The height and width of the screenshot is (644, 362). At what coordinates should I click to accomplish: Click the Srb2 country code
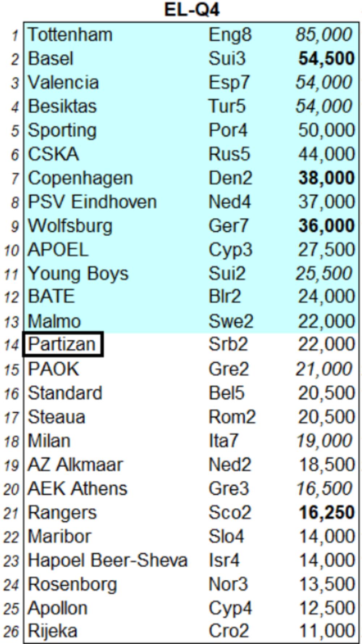(x=228, y=344)
